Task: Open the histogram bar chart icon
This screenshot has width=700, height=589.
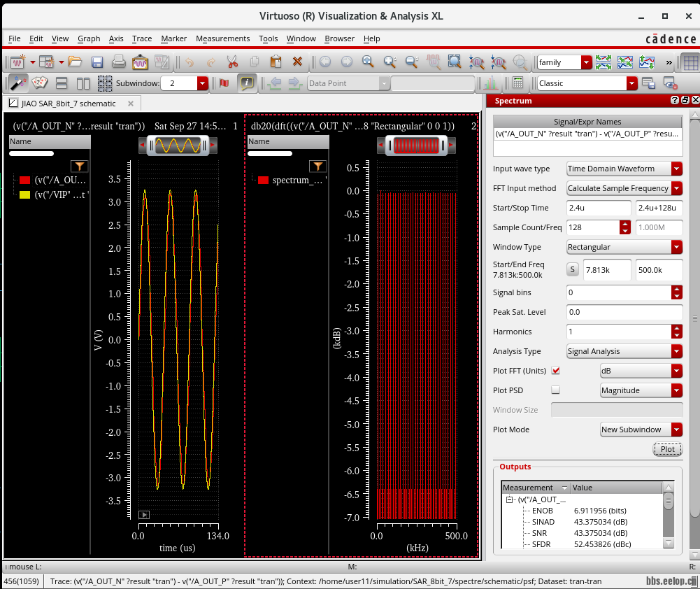Action: tap(491, 83)
